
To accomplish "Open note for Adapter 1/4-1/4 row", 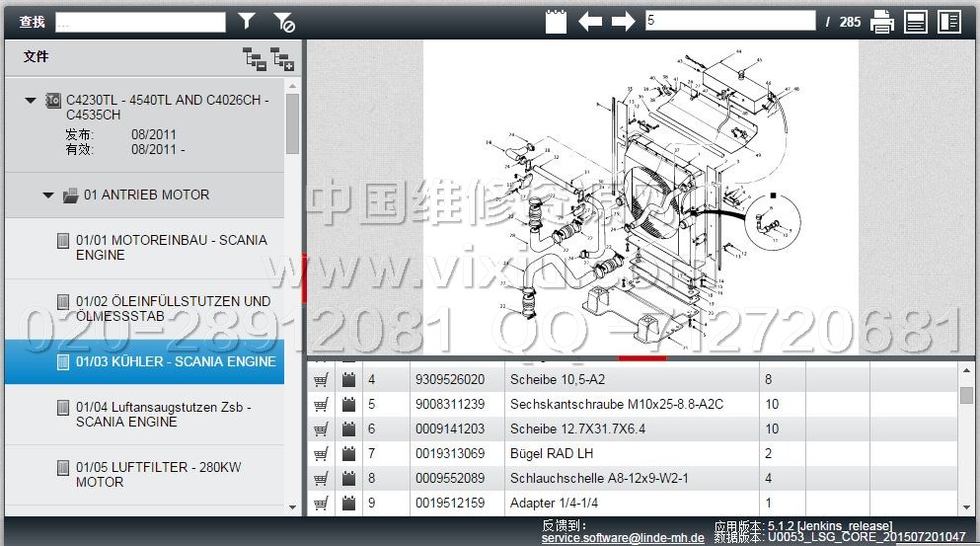I will tap(349, 503).
